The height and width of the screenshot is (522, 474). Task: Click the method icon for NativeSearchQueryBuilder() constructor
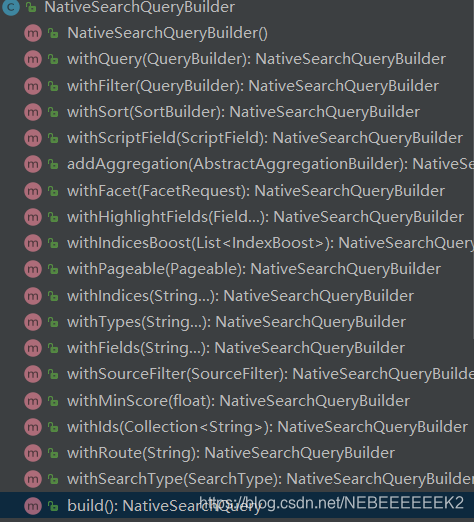(x=33, y=33)
